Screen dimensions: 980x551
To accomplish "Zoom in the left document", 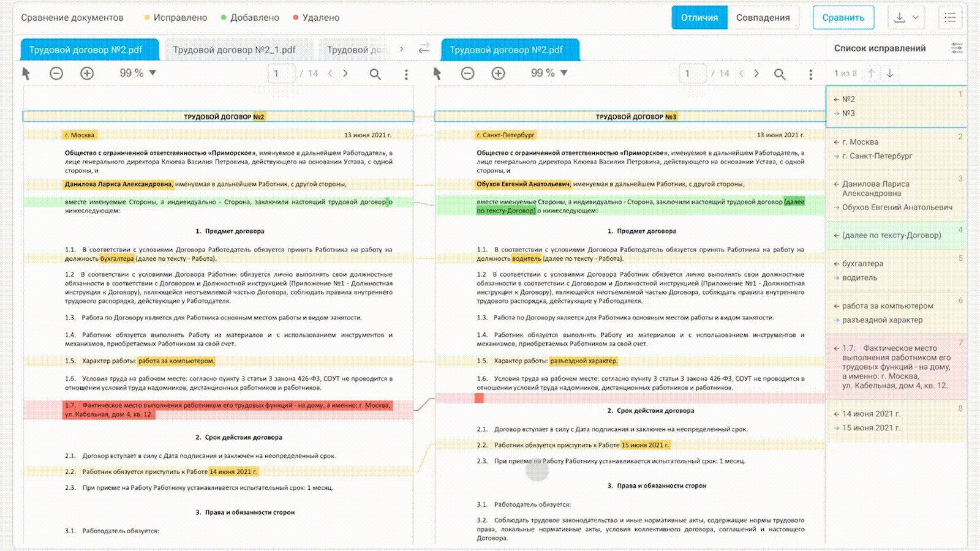I will [87, 73].
